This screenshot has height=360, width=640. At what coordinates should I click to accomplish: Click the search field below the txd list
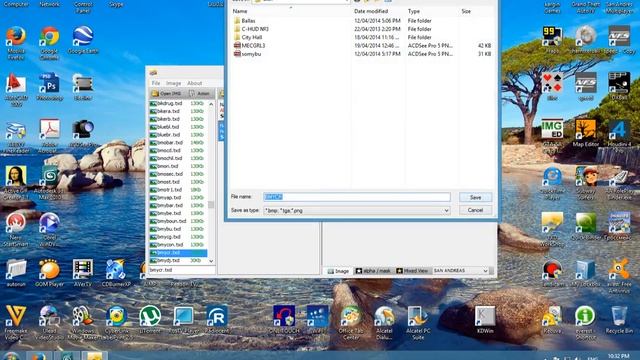tap(182, 270)
